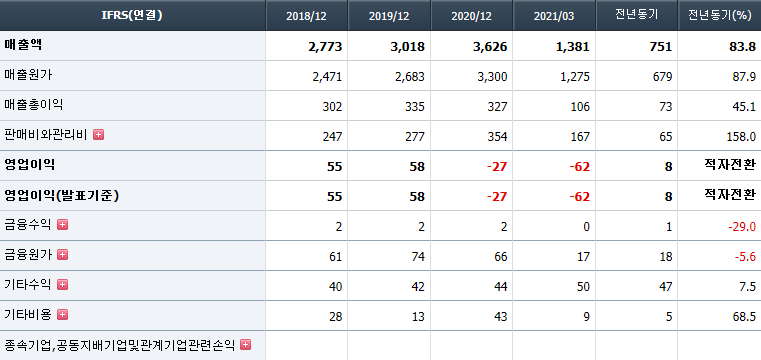The image size is (761, 360).
Task: Expand the 기타수익 row plus icon
Action: tap(62, 285)
